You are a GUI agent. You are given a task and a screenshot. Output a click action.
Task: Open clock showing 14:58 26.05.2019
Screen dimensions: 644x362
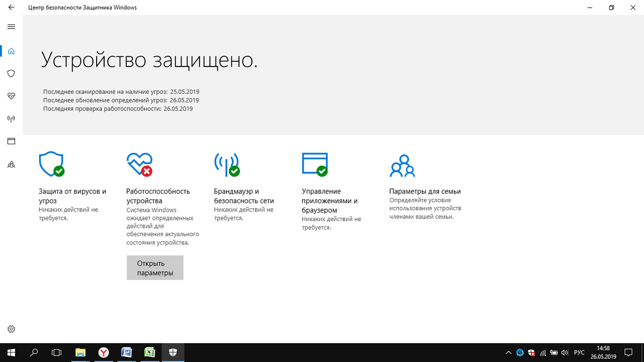(604, 352)
